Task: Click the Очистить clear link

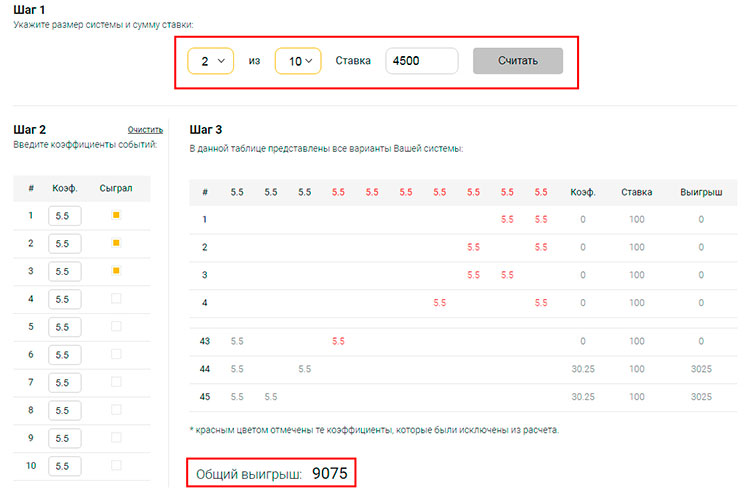Action: tap(145, 130)
